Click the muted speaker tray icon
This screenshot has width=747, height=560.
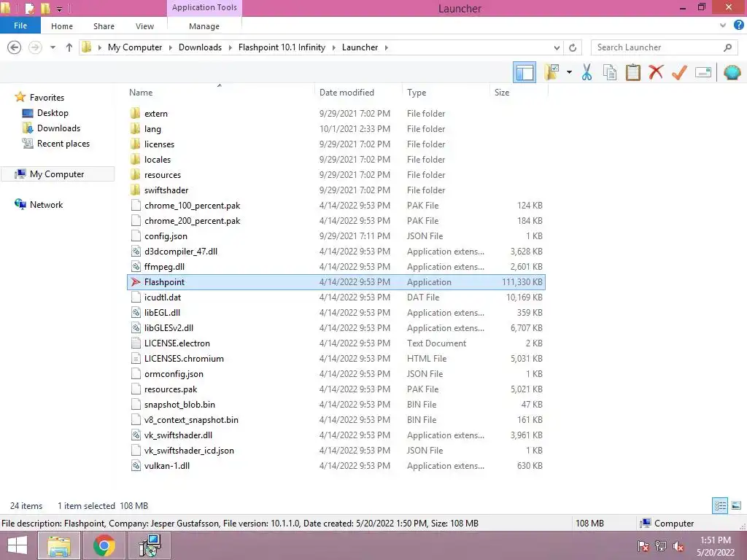(678, 545)
